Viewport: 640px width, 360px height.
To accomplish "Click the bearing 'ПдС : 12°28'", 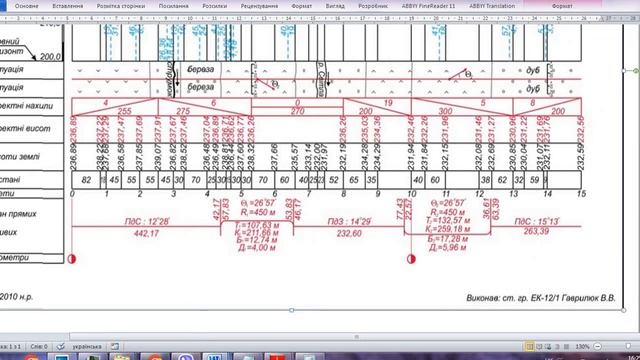I will 147,222.
